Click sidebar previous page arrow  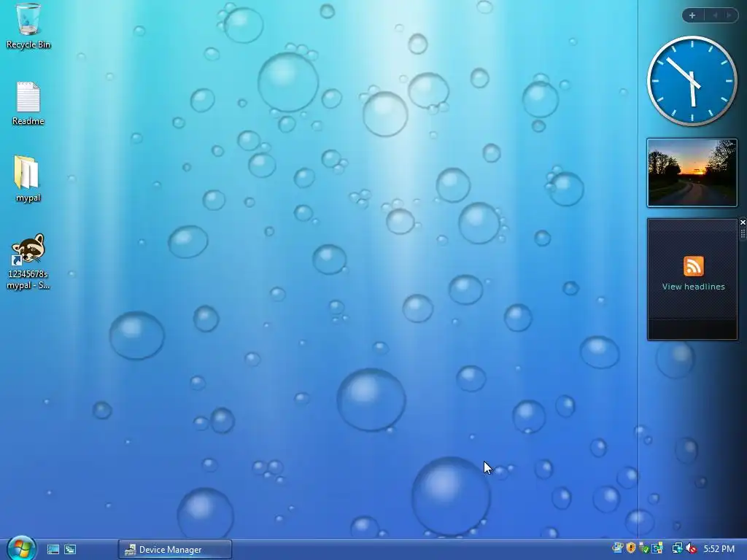(715, 15)
